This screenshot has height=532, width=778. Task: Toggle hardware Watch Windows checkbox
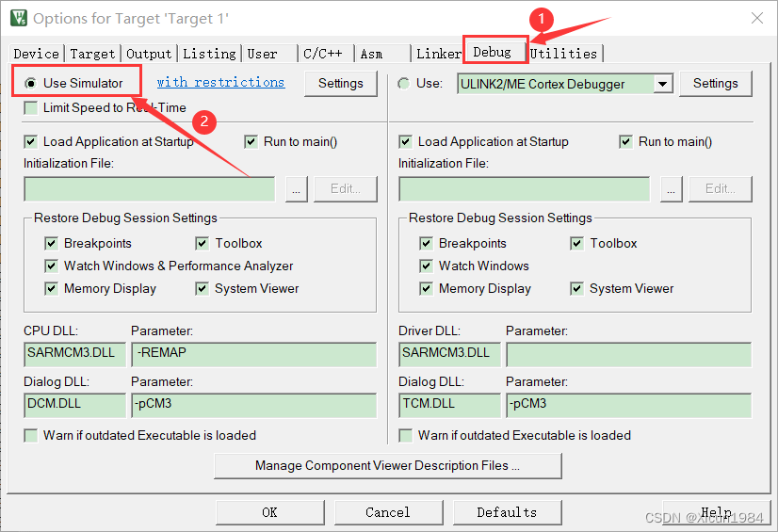(426, 266)
